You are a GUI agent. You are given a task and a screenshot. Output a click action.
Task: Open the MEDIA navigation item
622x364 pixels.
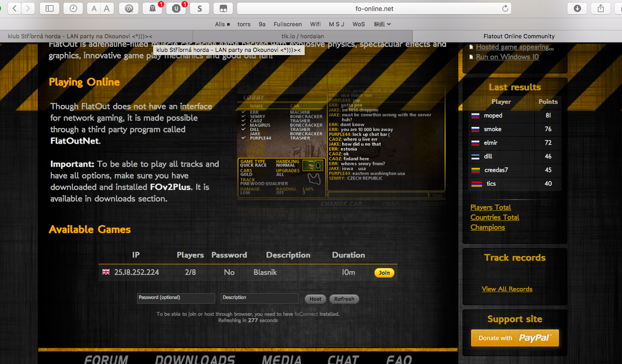282,360
